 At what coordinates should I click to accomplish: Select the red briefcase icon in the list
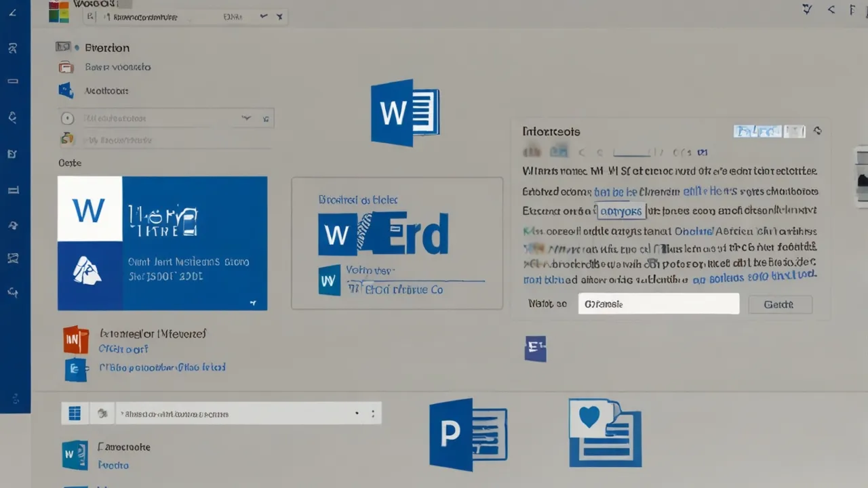(x=66, y=67)
